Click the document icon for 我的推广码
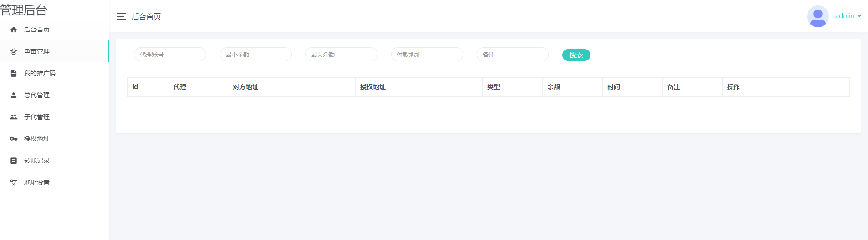The height and width of the screenshot is (240, 868). tap(14, 73)
